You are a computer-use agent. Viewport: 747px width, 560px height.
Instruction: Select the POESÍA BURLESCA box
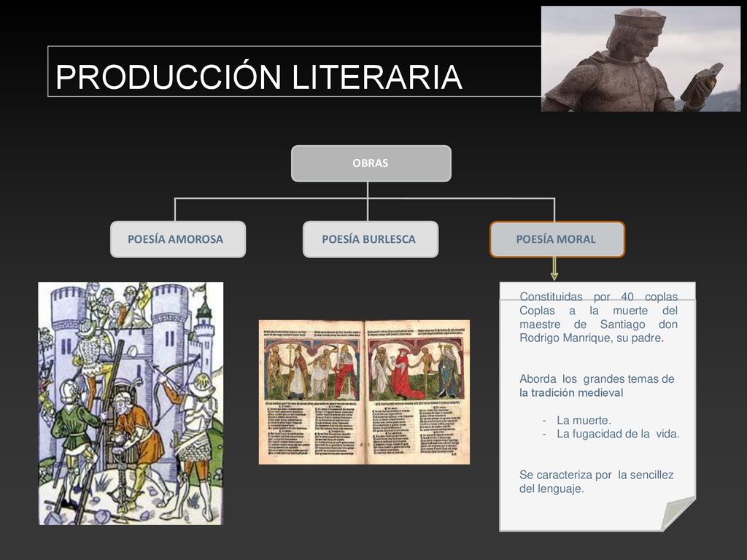pos(370,239)
